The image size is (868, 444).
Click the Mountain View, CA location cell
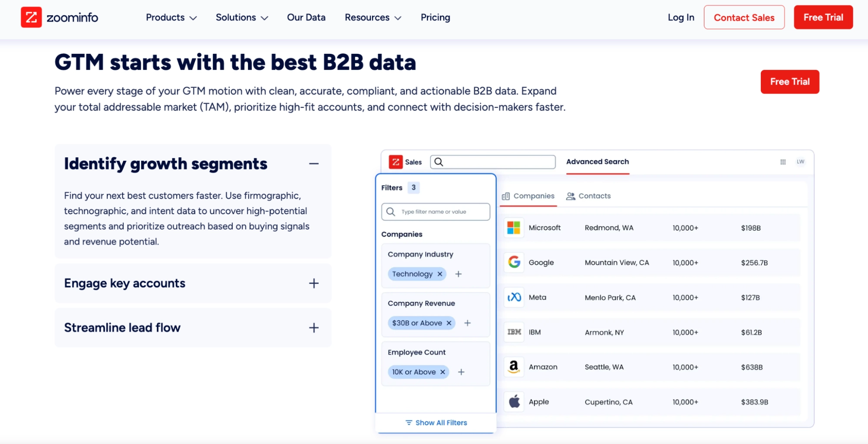coord(617,262)
